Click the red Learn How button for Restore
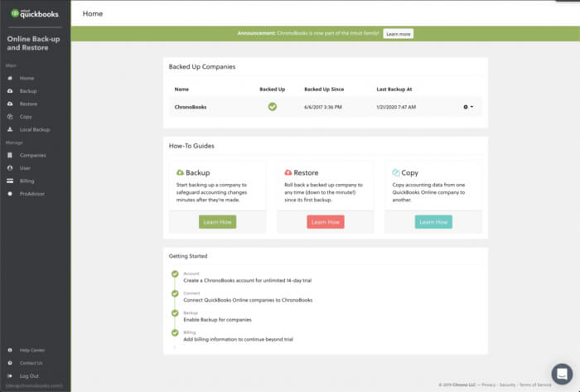Viewport: 580px width, 392px height. tap(326, 222)
